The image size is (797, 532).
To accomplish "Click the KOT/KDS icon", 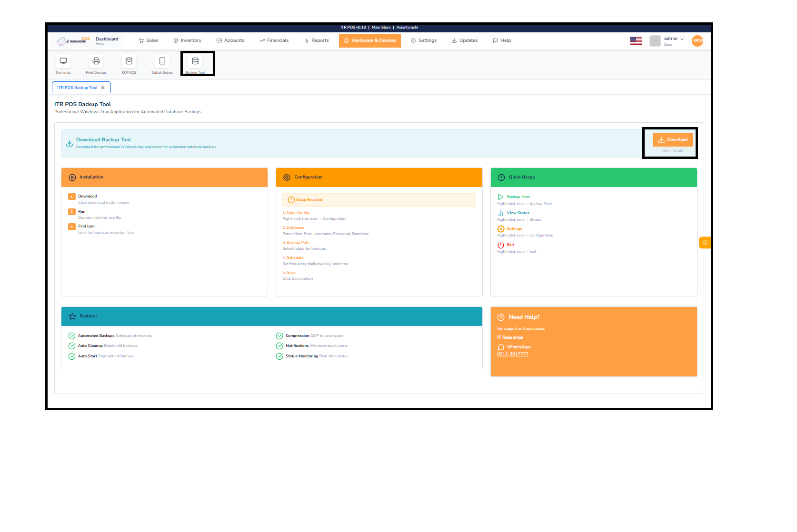I will click(x=129, y=61).
